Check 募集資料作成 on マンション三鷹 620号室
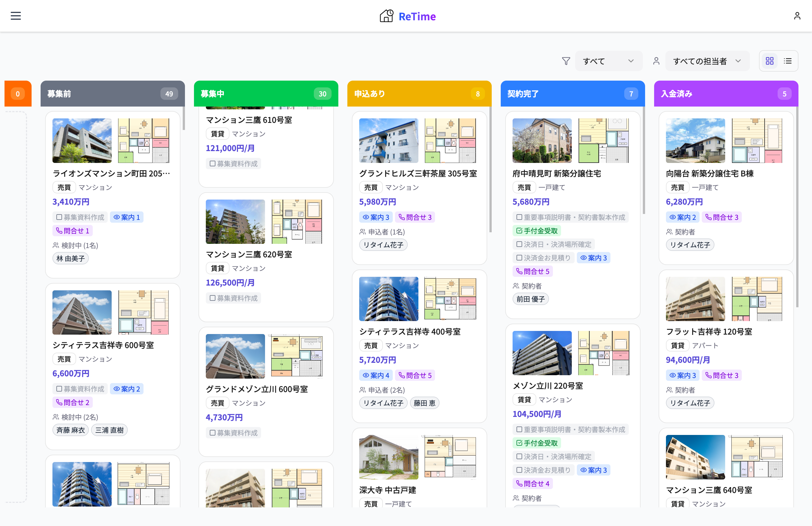Image resolution: width=812 pixels, height=526 pixels. tap(213, 298)
